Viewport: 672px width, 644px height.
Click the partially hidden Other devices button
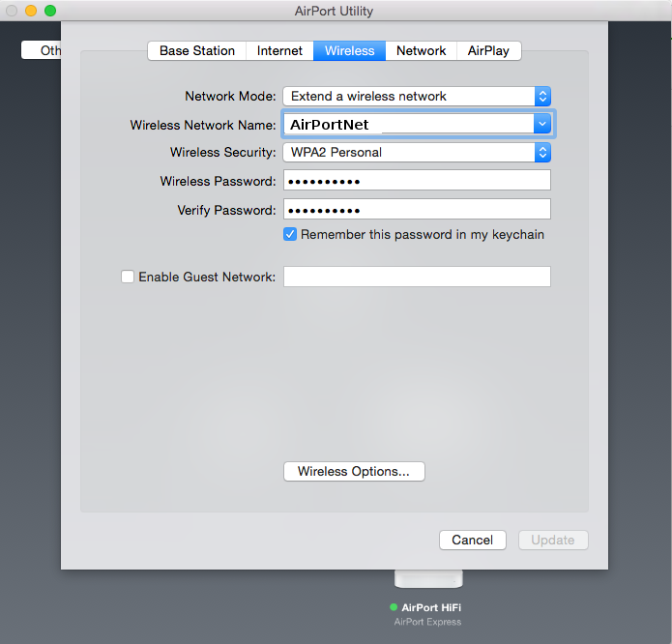42,50
